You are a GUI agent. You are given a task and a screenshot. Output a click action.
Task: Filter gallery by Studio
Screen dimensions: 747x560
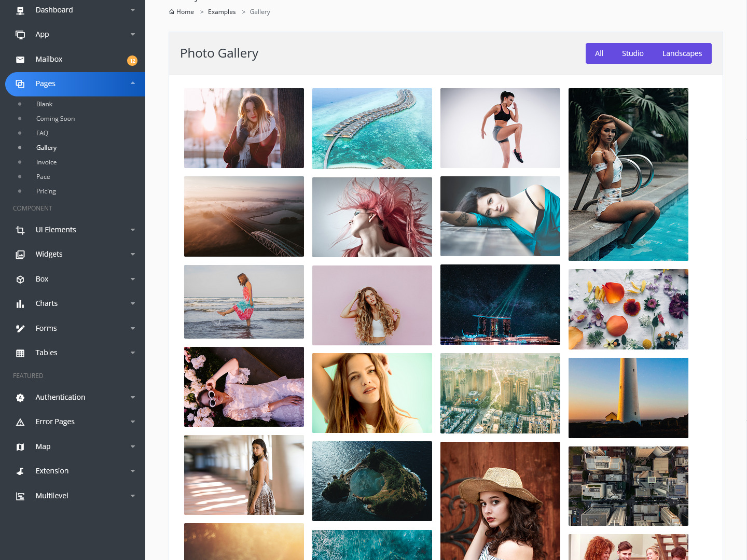tap(633, 53)
